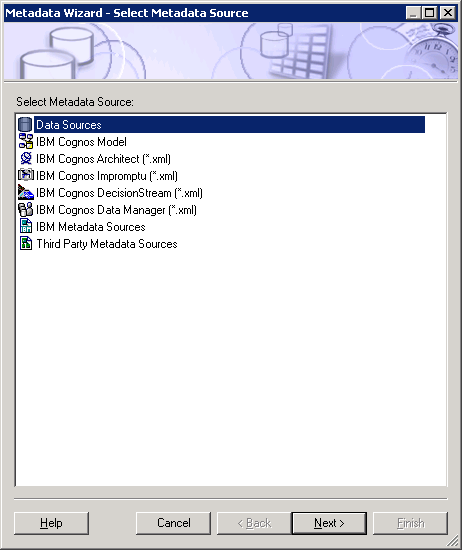Select IBM Cognos Model text entry
Image resolution: width=462 pixels, height=550 pixels.
pyautogui.click(x=81, y=142)
